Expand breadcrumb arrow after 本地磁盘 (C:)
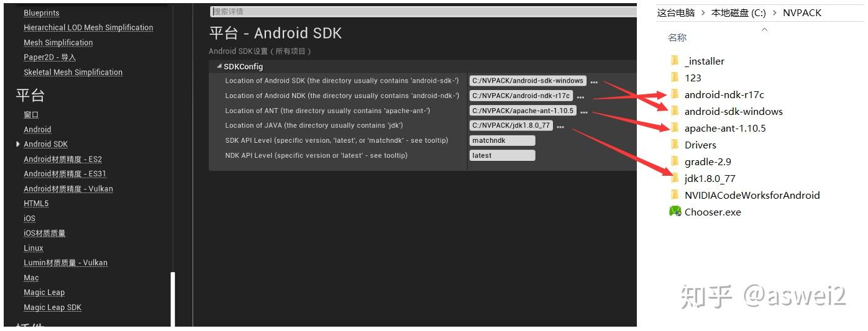This screenshot has width=868, height=331. pos(774,12)
